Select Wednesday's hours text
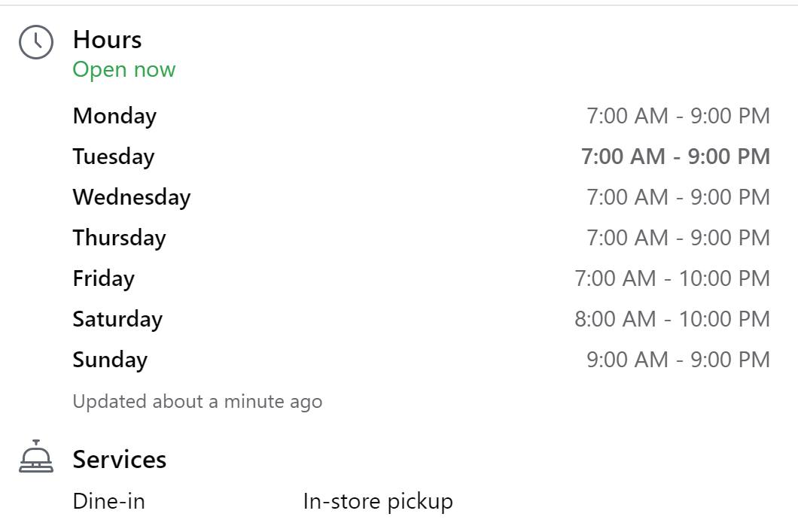Viewport: 798px width, 532px height. click(x=678, y=197)
